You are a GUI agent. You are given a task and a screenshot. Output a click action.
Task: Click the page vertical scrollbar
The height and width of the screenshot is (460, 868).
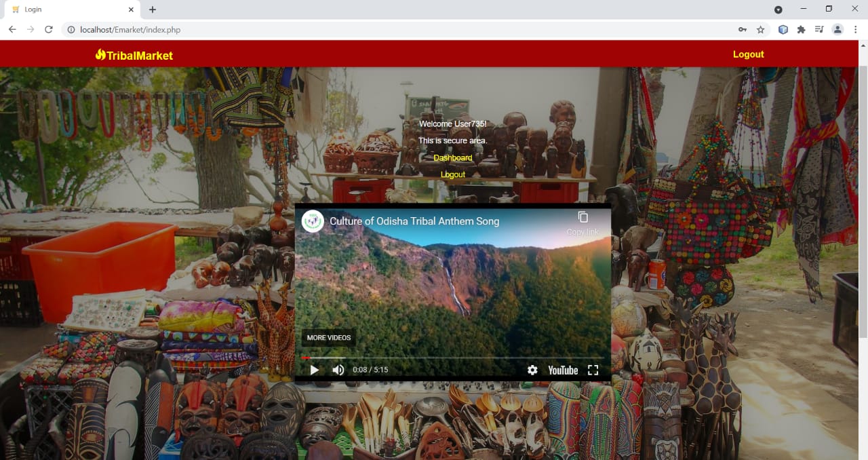pyautogui.click(x=863, y=204)
